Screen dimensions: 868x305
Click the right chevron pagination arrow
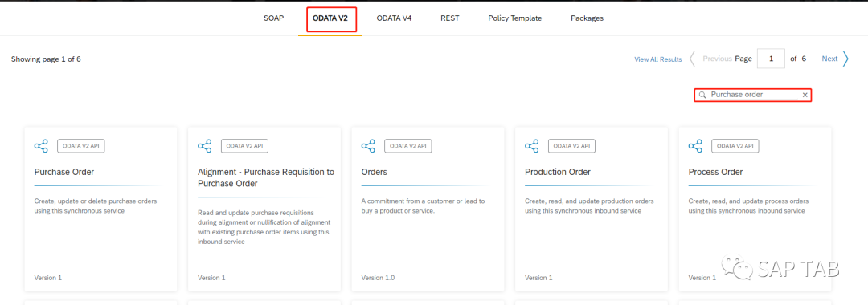(845, 59)
